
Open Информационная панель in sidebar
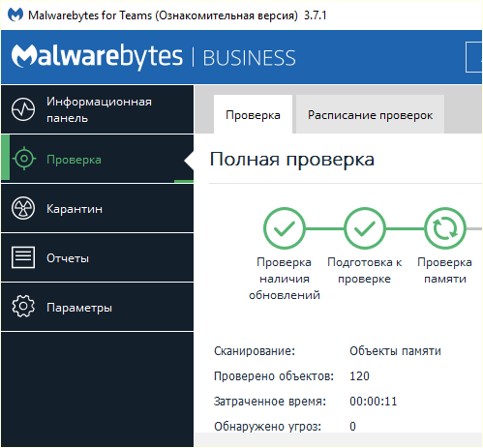(x=97, y=109)
